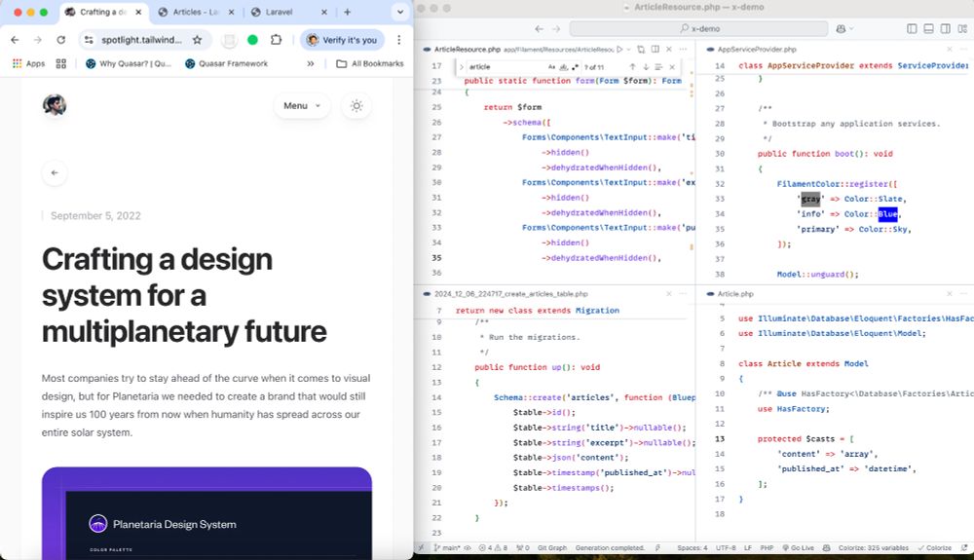The image size is (974, 560).
Task: Open site information icon in address bar
Action: (90, 40)
